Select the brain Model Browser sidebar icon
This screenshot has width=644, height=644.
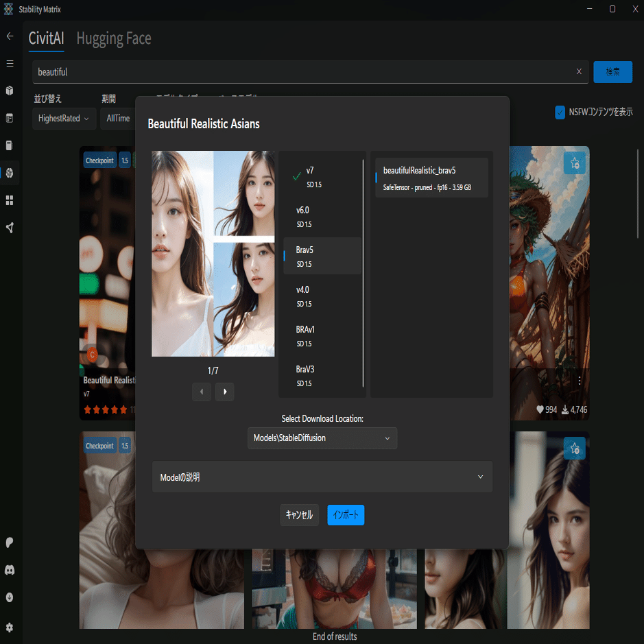tap(10, 173)
